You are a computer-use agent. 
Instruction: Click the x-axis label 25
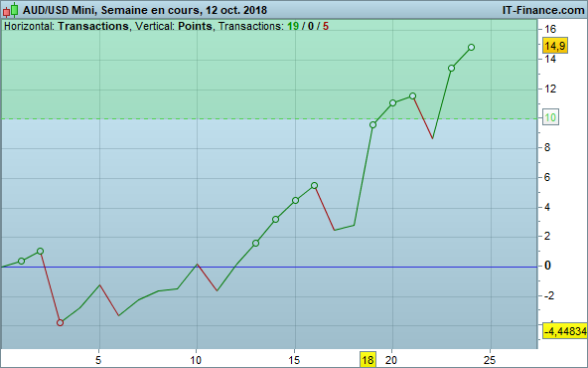point(490,360)
